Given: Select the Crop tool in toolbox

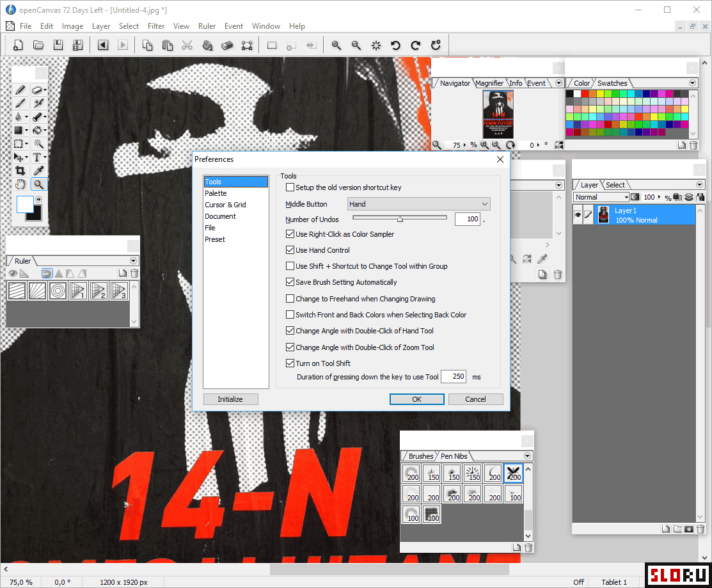Looking at the screenshot, I should [x=20, y=171].
